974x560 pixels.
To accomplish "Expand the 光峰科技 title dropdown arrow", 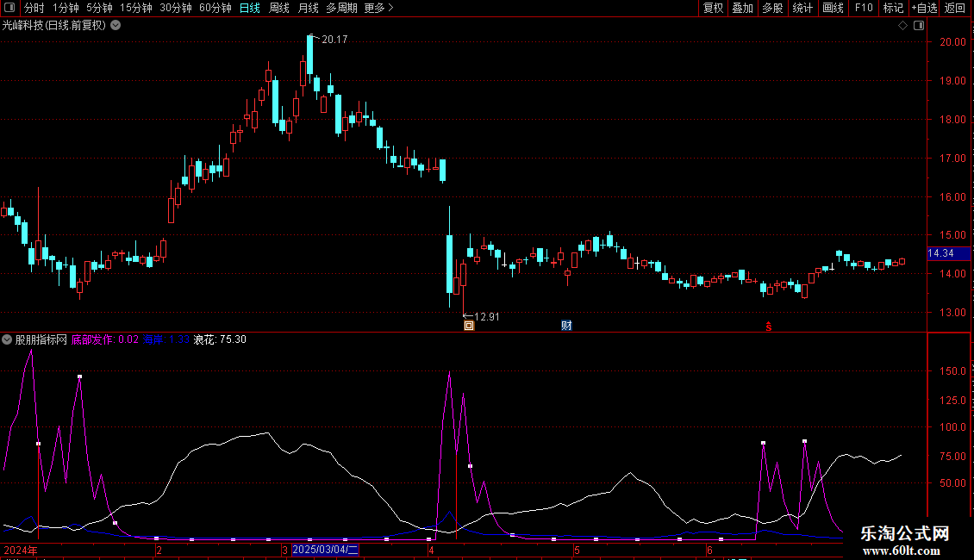I will tap(116, 26).
